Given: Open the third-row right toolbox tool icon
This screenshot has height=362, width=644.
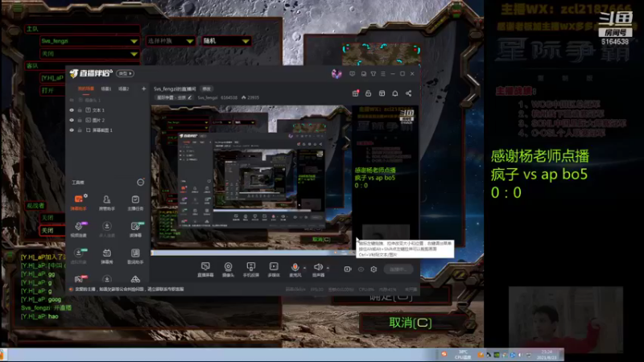Looking at the screenshot, I should coord(135,256).
